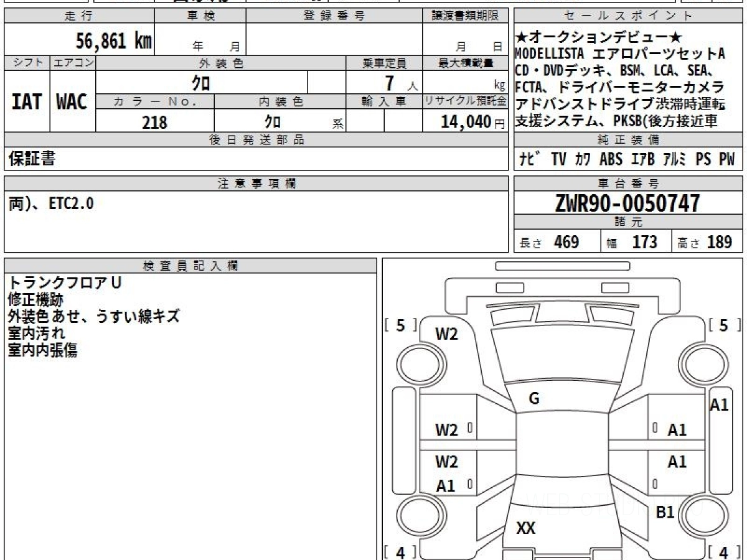The height and width of the screenshot is (560, 747).
Task: Select the 検査員記入欄 header
Action: [x=190, y=266]
